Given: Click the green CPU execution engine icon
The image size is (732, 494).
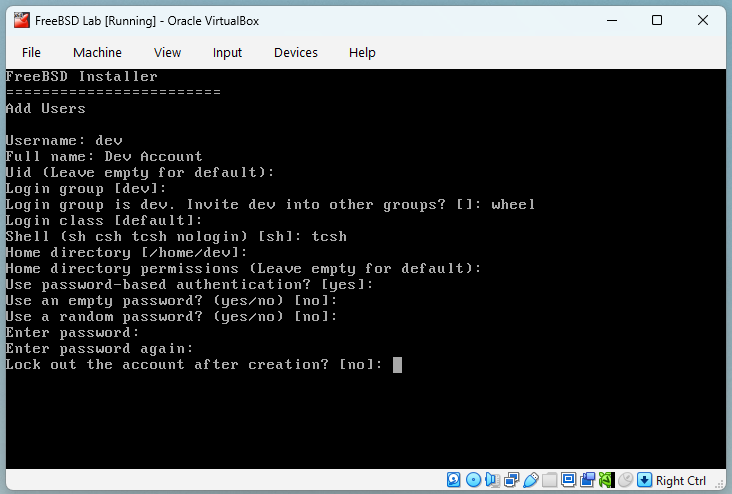Looking at the screenshot, I should [x=606, y=480].
